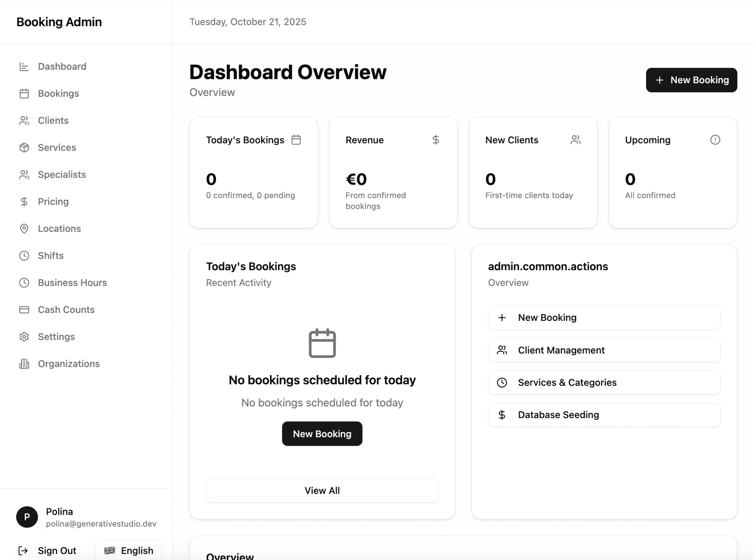Click the admin.common.actions heading

pos(548,266)
